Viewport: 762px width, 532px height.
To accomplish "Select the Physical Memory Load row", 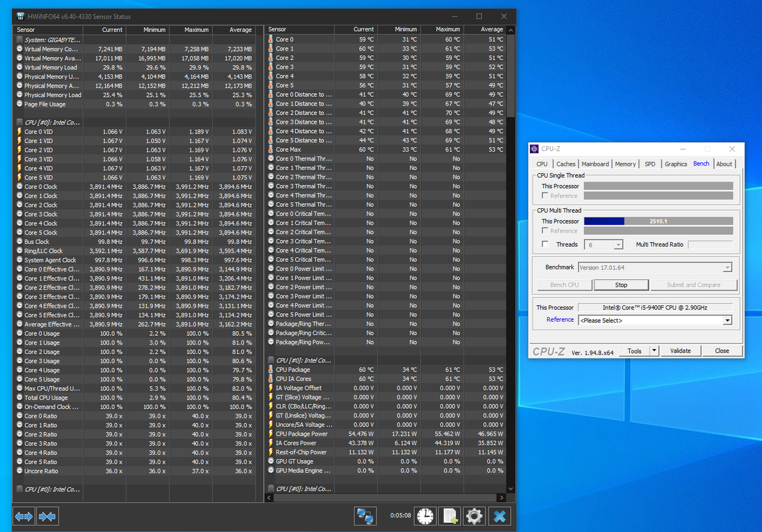I will point(135,94).
